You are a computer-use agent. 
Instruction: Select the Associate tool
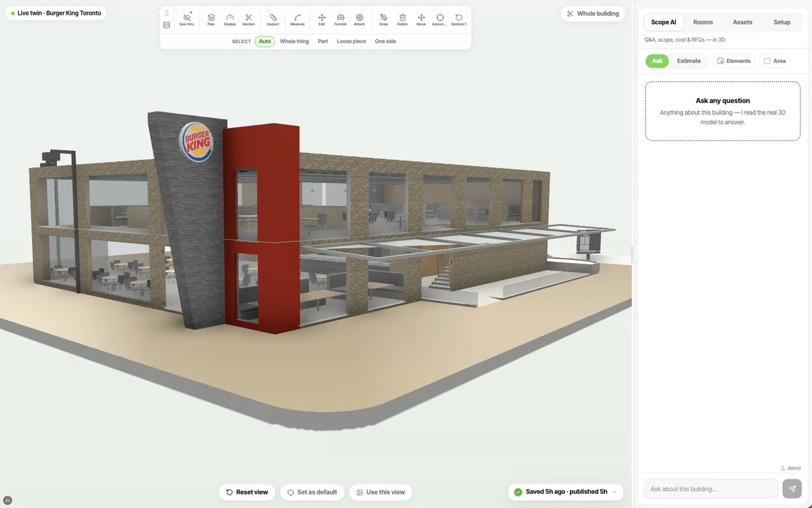point(440,19)
